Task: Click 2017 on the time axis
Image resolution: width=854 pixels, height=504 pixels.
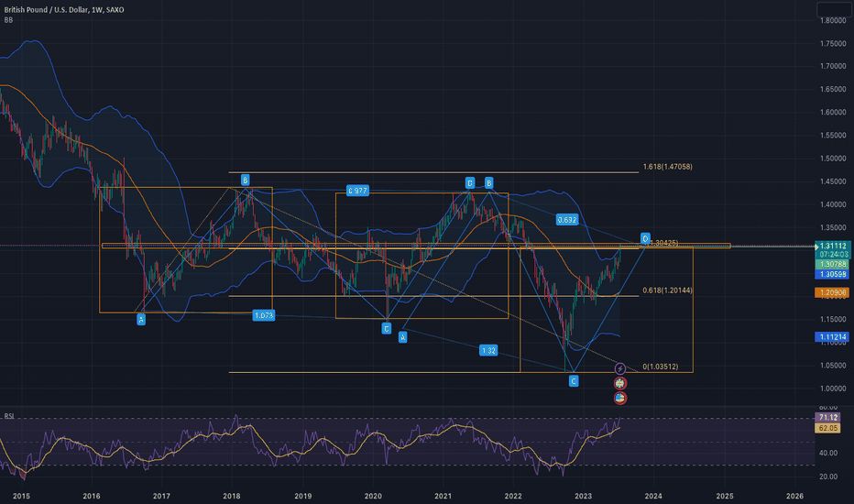Action: 162,496
